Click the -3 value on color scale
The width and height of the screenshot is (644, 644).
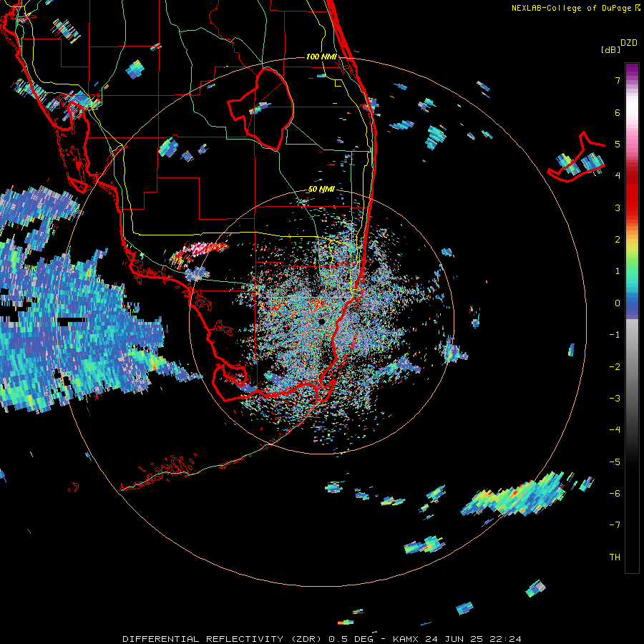click(x=615, y=399)
